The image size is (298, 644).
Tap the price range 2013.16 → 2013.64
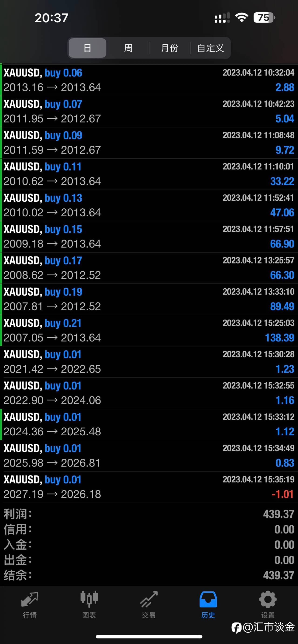[52, 87]
